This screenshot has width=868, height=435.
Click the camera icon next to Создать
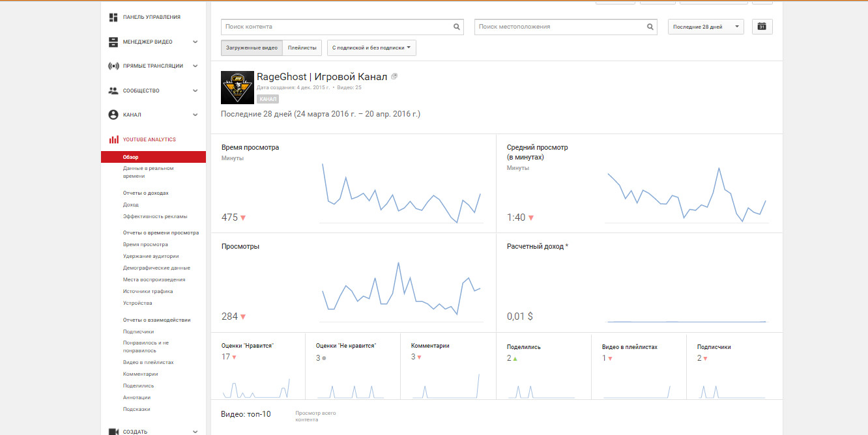113,432
